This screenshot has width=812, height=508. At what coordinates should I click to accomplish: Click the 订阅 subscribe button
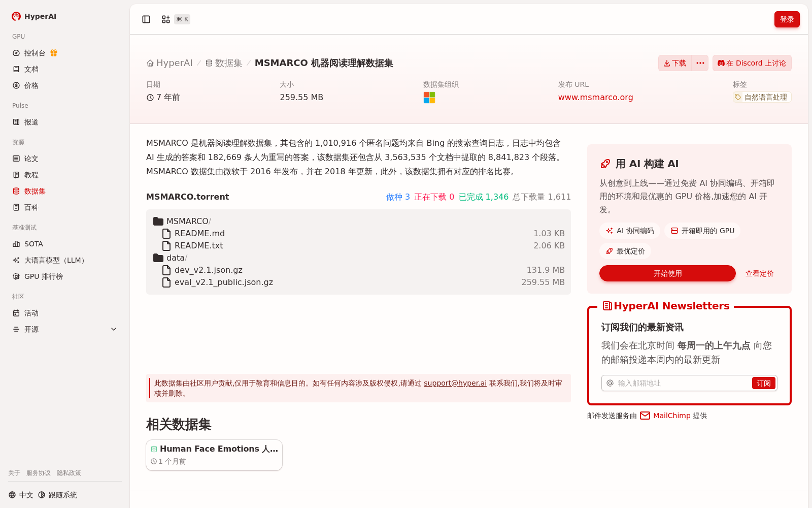pos(763,383)
